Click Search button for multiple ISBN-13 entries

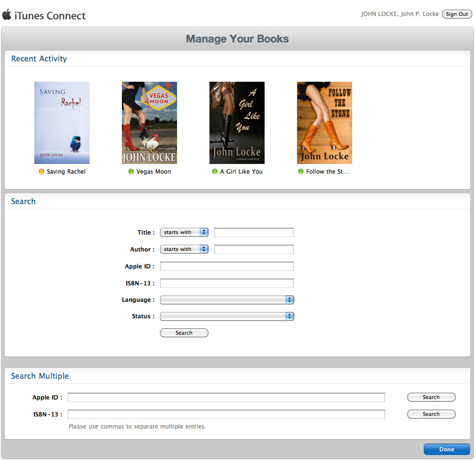click(x=431, y=414)
